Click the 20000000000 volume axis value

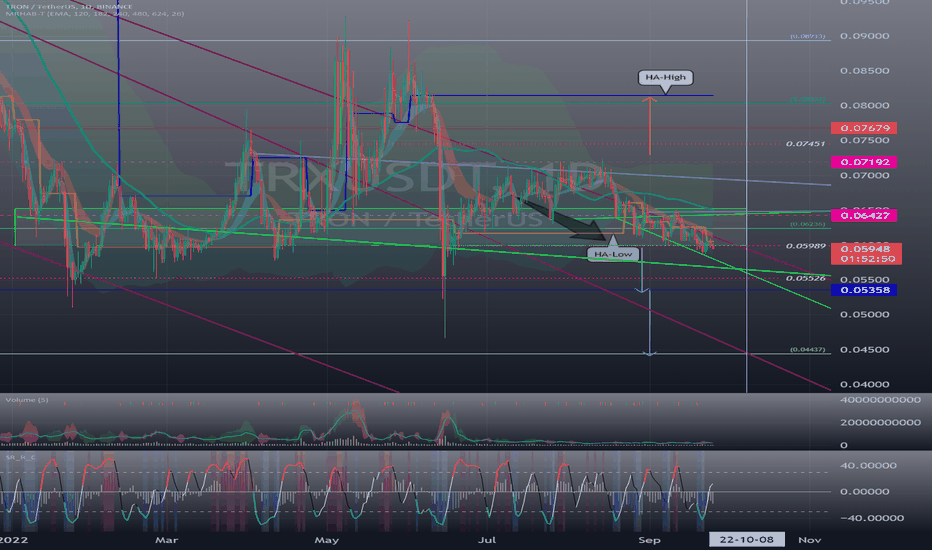[880, 422]
